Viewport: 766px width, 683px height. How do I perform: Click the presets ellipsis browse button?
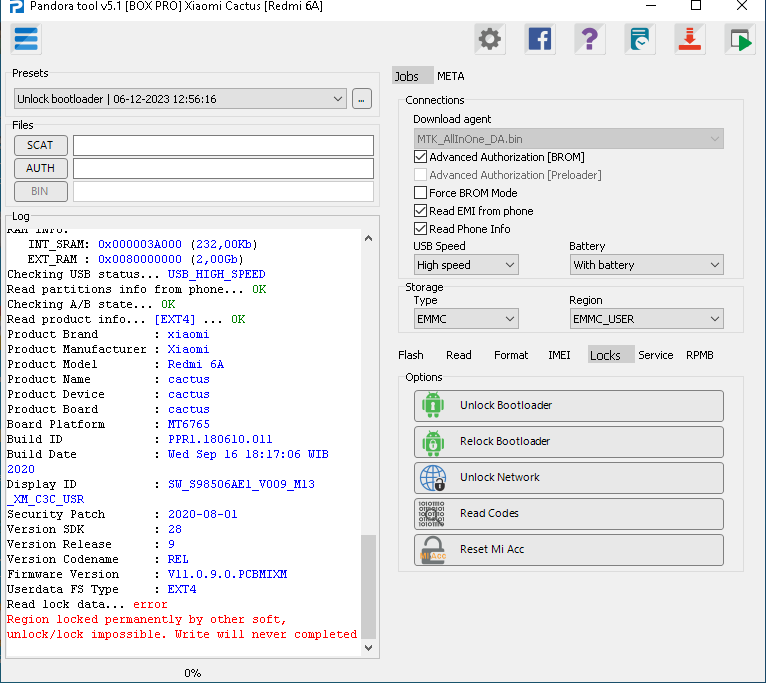362,99
